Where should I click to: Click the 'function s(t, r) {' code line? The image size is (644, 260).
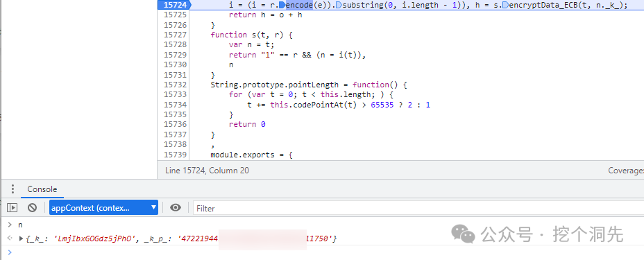point(251,35)
